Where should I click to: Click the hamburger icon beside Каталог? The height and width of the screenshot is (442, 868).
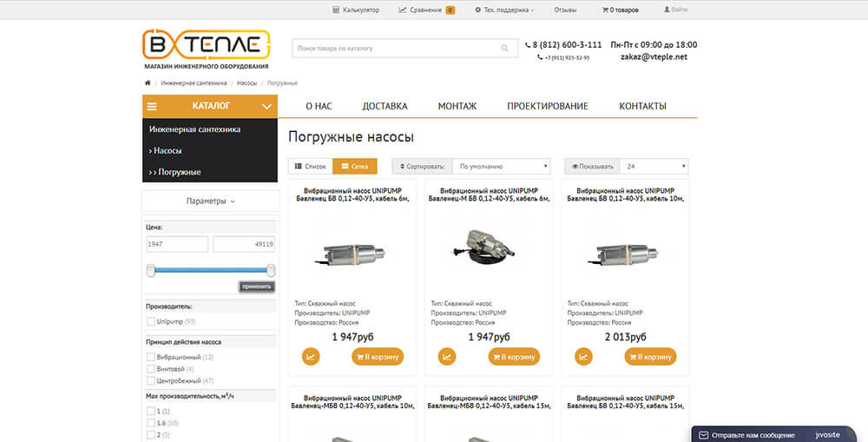click(x=152, y=106)
